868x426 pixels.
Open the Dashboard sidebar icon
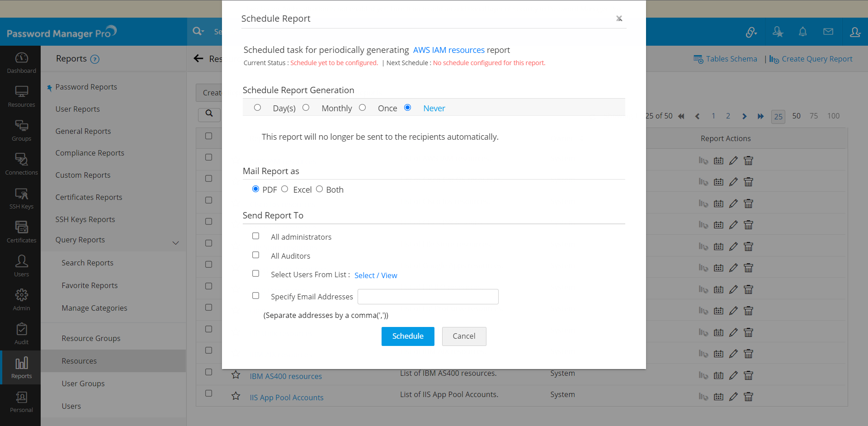click(21, 62)
